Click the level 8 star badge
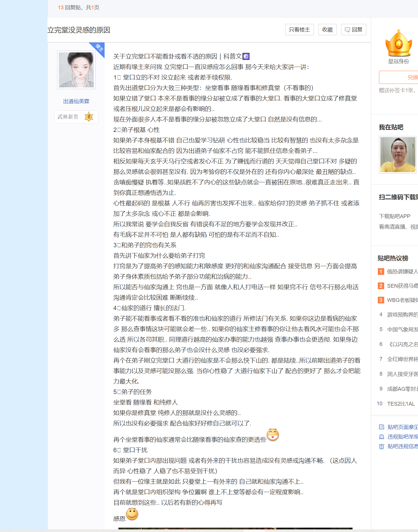Screen dimensions: 418x532 click(x=89, y=117)
